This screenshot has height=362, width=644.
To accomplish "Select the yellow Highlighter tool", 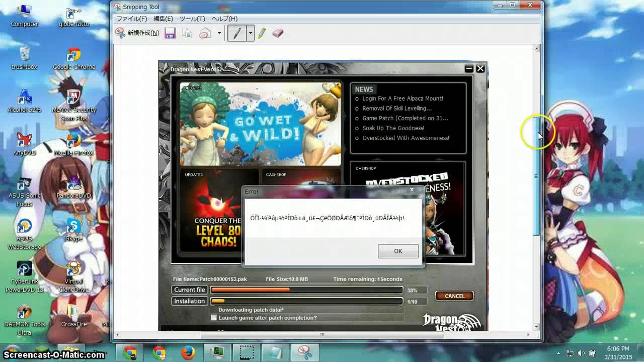I will click(262, 33).
